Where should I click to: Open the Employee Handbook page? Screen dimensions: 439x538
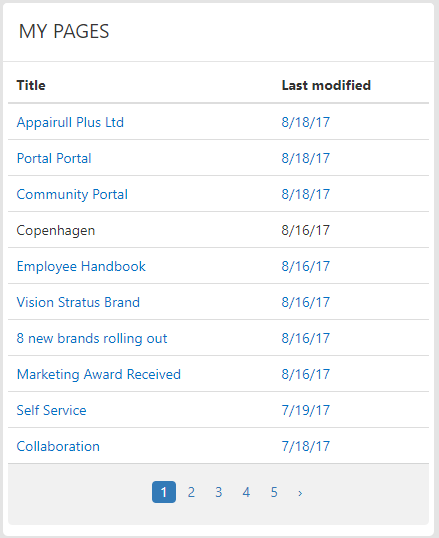pos(81,267)
